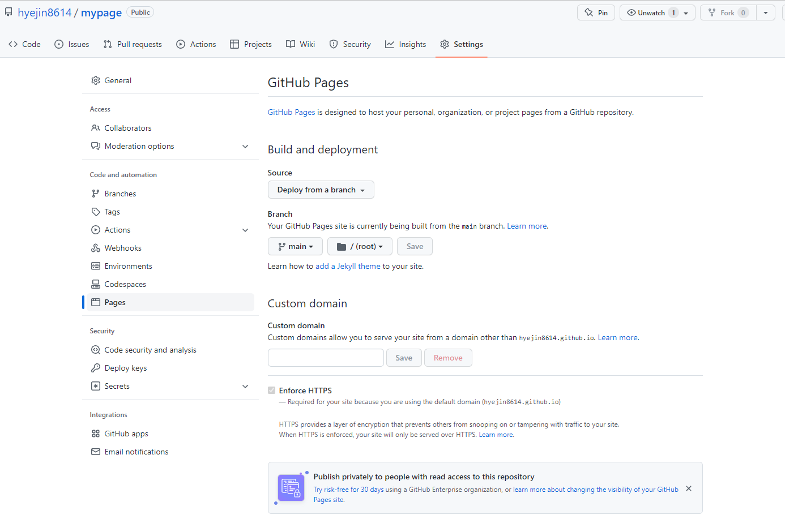
Task: Click the Pin button
Action: [596, 12]
